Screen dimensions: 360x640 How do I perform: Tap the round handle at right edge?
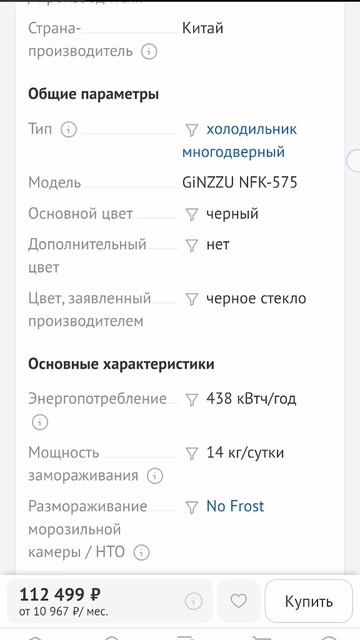point(353,160)
